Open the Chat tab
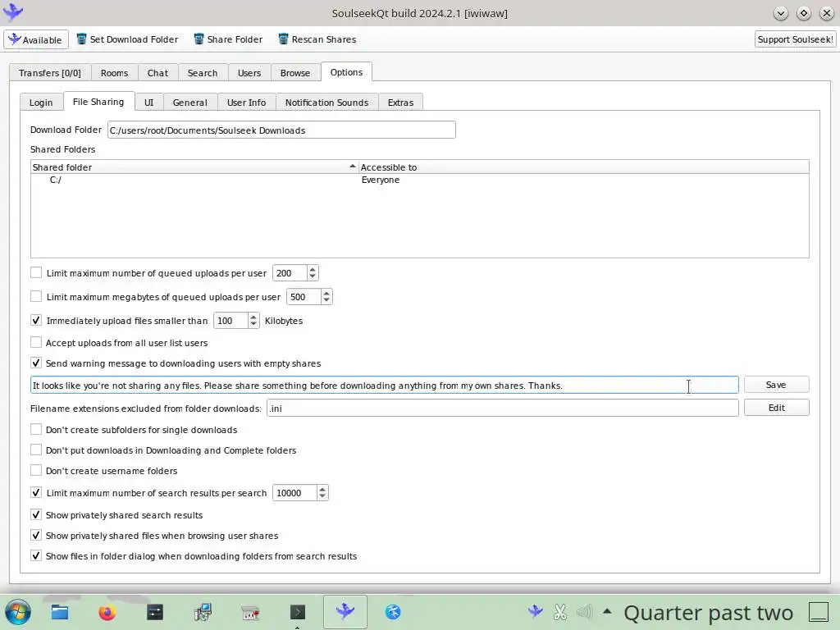840x630 pixels. [x=158, y=73]
